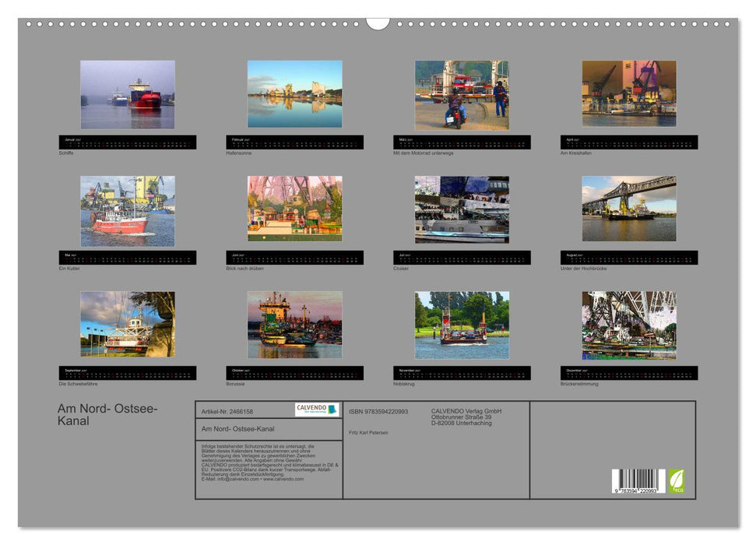Click boxed 'Am Nord- Ostsee-Kanal' title
The image size is (756, 545).
[x=237, y=429]
